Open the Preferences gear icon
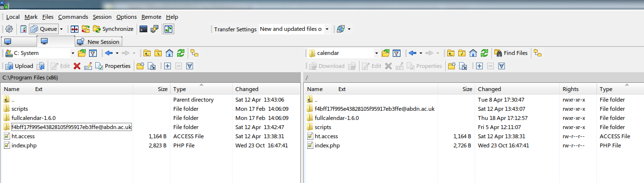 [x=9, y=29]
